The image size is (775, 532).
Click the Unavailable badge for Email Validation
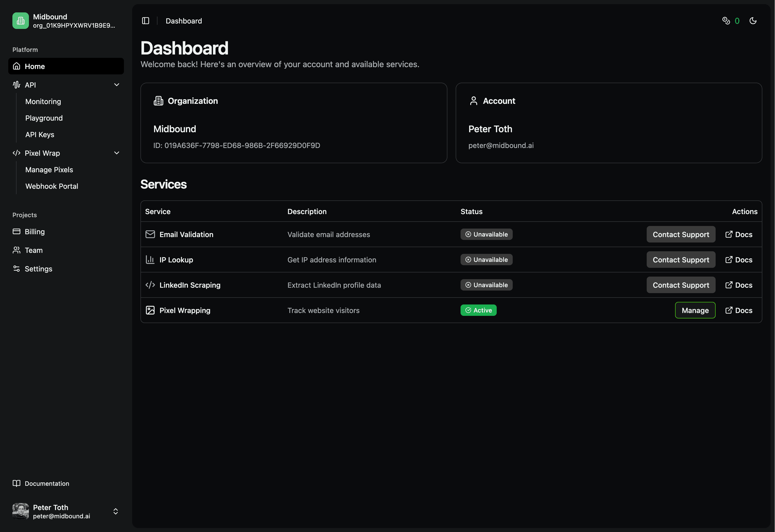(486, 234)
